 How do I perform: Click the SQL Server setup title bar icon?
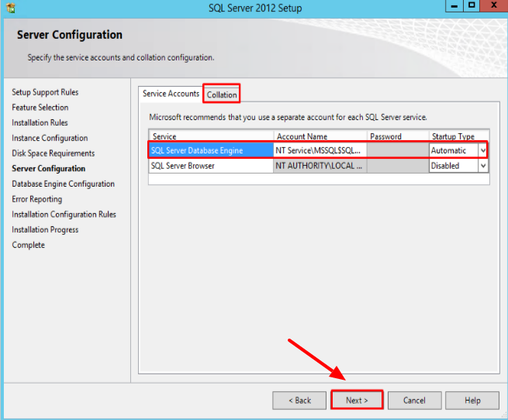coord(11,8)
